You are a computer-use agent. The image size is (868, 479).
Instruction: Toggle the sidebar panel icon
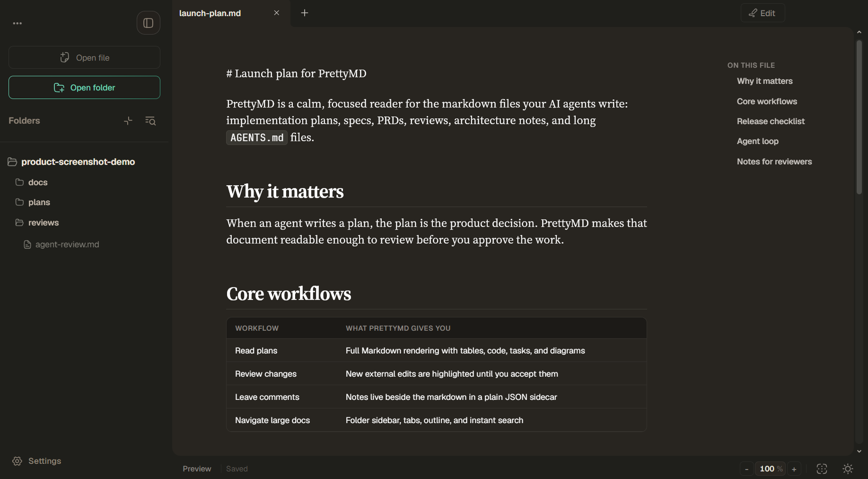(x=148, y=23)
